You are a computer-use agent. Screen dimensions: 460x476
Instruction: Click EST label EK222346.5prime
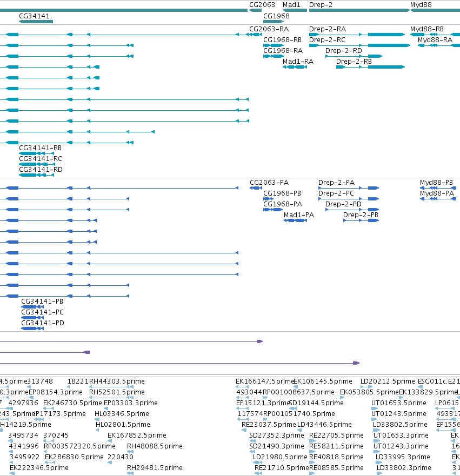[x=39, y=468]
